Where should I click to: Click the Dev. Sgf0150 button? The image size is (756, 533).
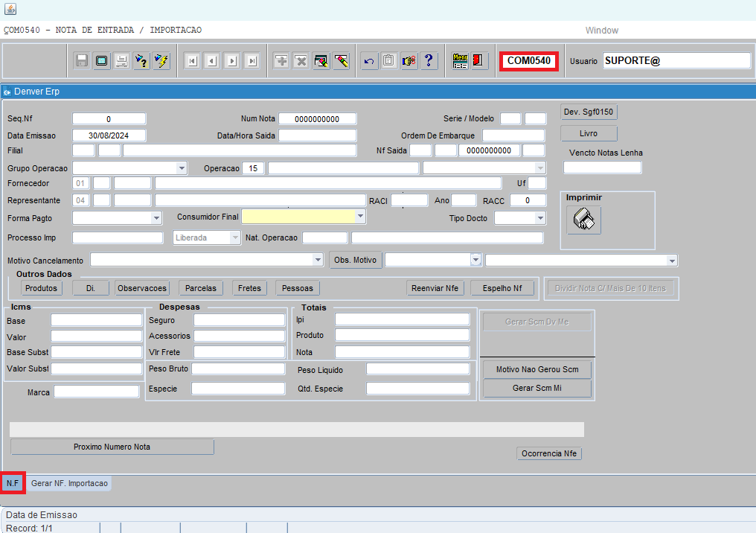tap(589, 112)
